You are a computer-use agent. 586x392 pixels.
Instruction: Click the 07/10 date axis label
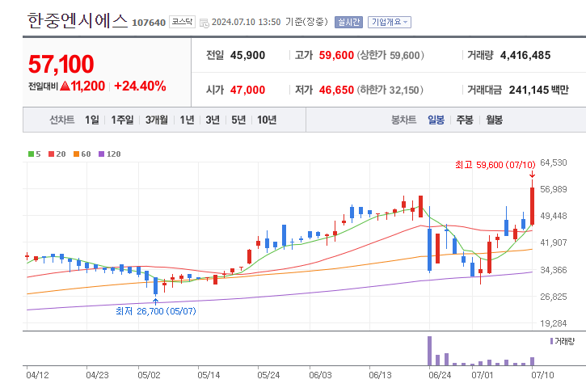pyautogui.click(x=542, y=375)
